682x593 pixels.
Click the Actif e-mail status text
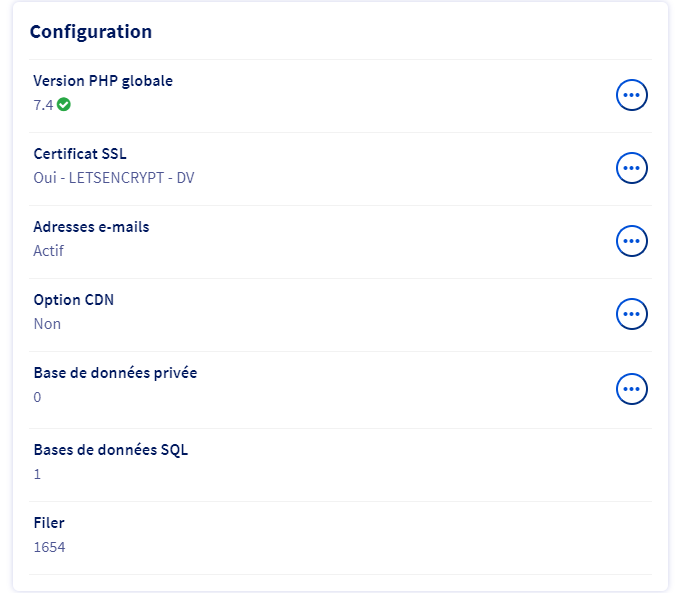(x=48, y=250)
